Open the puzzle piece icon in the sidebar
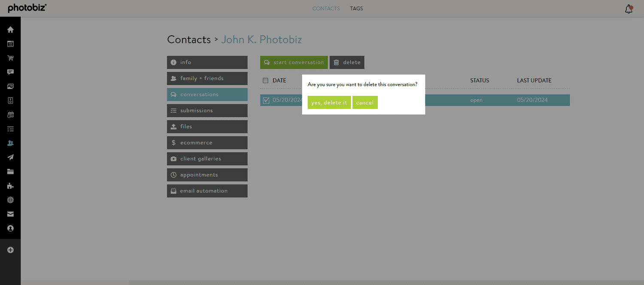This screenshot has height=285, width=644. point(10,186)
